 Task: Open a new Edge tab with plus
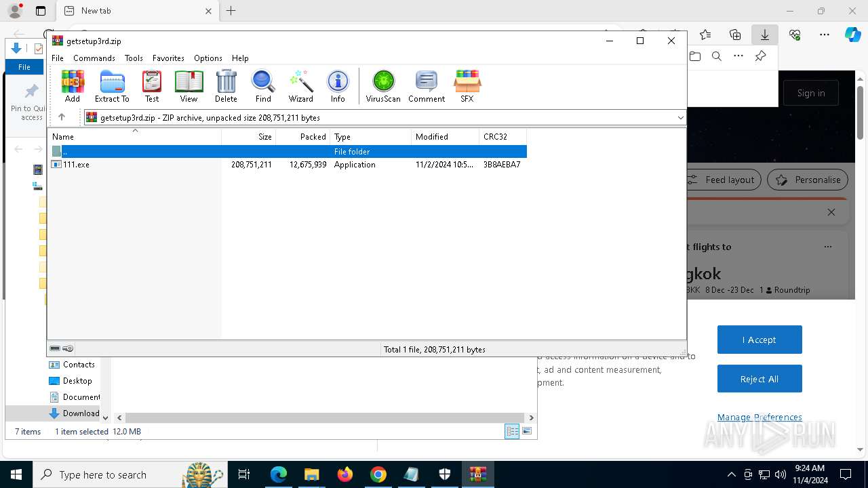pos(231,11)
